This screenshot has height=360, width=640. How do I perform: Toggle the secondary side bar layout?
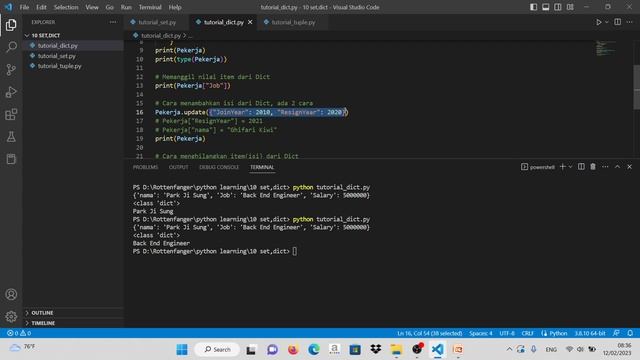pyautogui.click(x=558, y=7)
